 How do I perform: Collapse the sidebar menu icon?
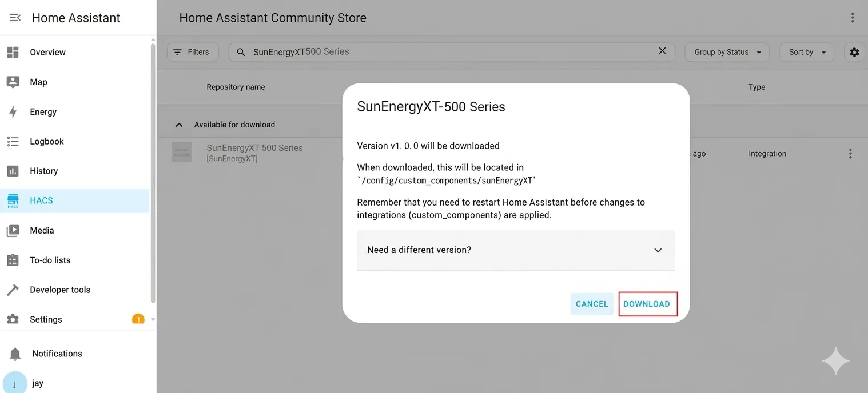click(15, 18)
